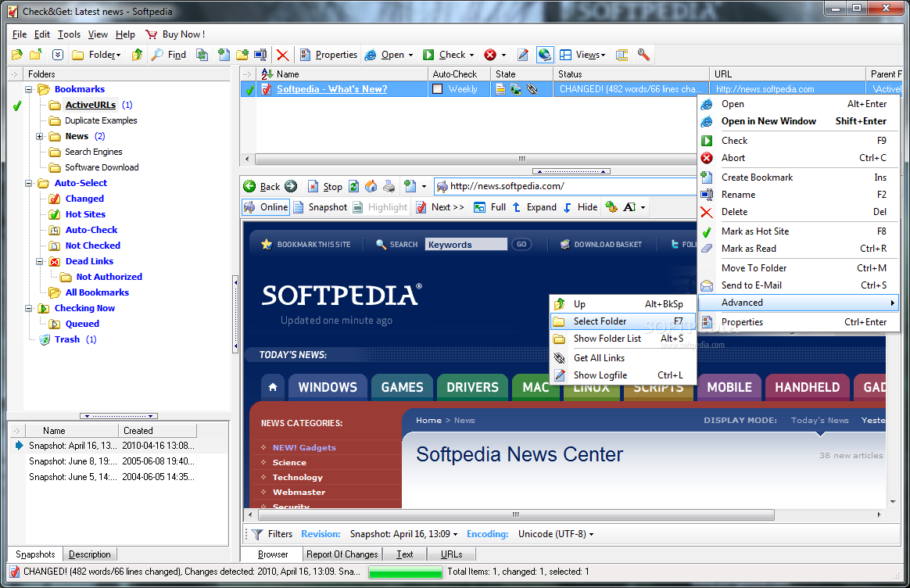910x588 pixels.
Task: Collapse the Dead Links tree node
Action: [x=39, y=262]
